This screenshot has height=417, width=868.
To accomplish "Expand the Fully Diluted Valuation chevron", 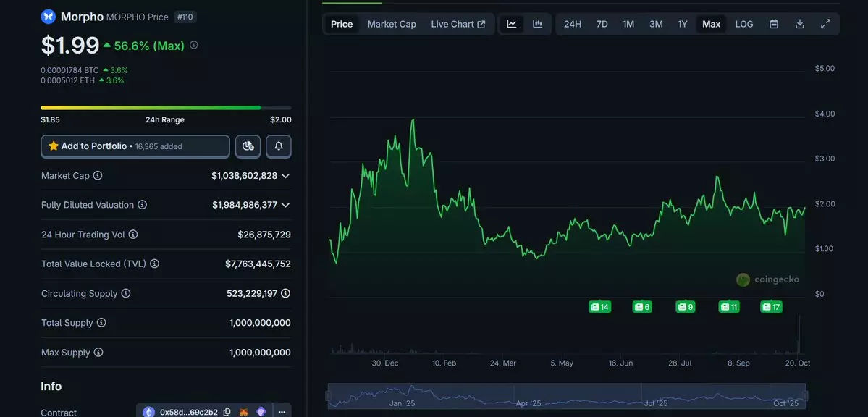I will point(285,205).
